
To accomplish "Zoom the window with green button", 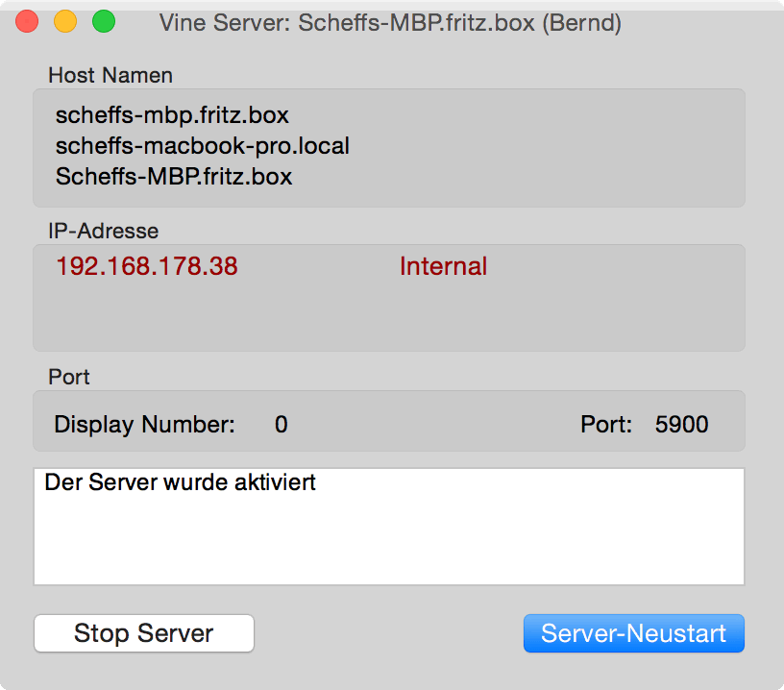I will (104, 22).
